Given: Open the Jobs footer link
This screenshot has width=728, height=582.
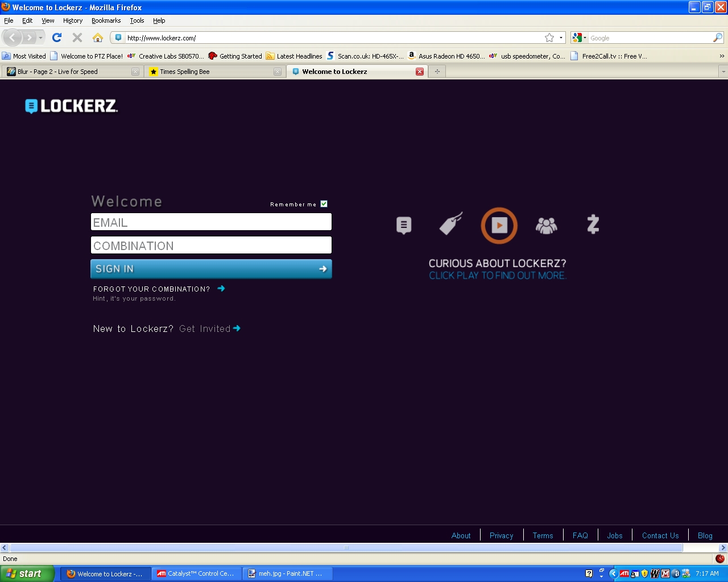Looking at the screenshot, I should click(614, 535).
